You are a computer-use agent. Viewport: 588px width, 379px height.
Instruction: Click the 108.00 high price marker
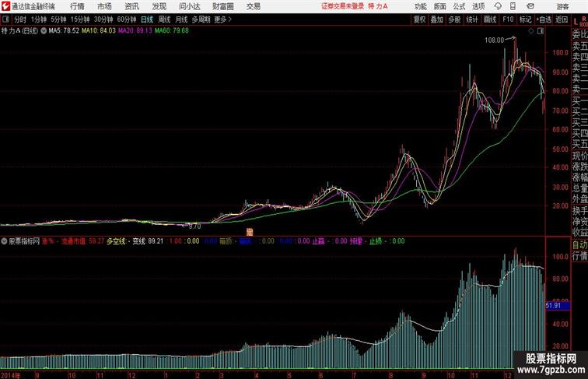pyautogui.click(x=494, y=40)
